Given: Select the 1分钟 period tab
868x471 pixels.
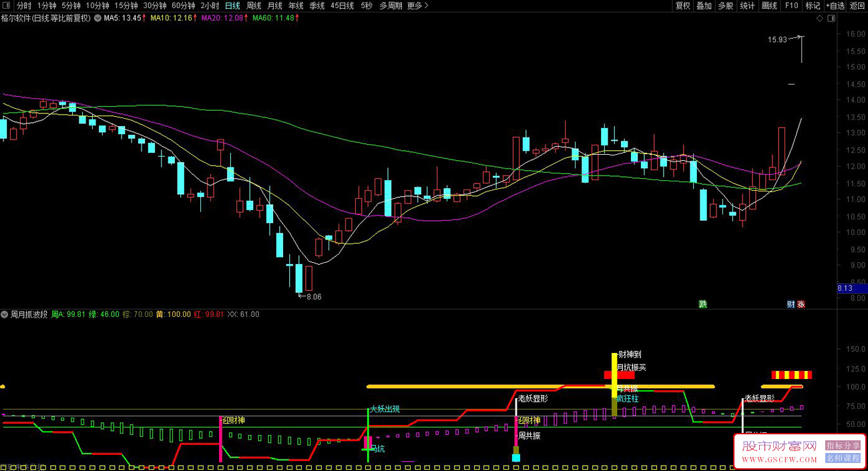Looking at the screenshot, I should point(47,5).
